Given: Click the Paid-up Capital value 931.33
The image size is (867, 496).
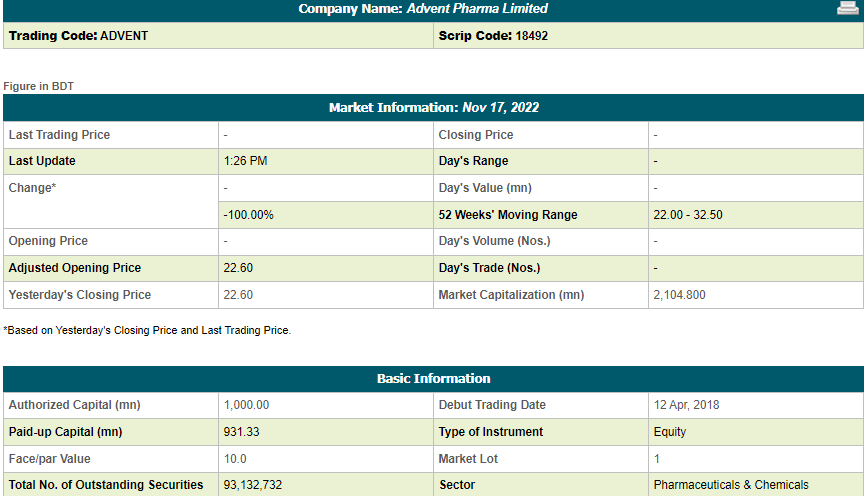Looking at the screenshot, I should coord(241,432).
